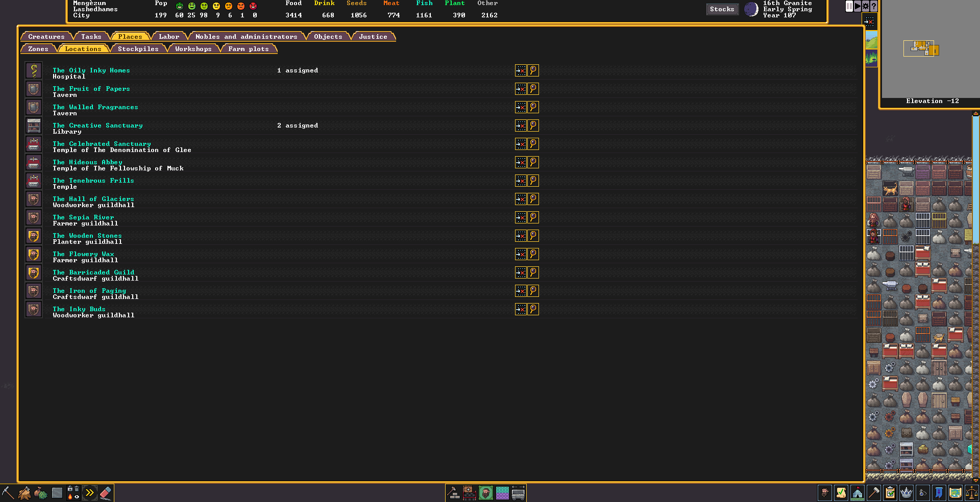Screen dimensions: 980x502
Task: Open the item designations (lock/trash/eye) tool
Action: point(73,493)
